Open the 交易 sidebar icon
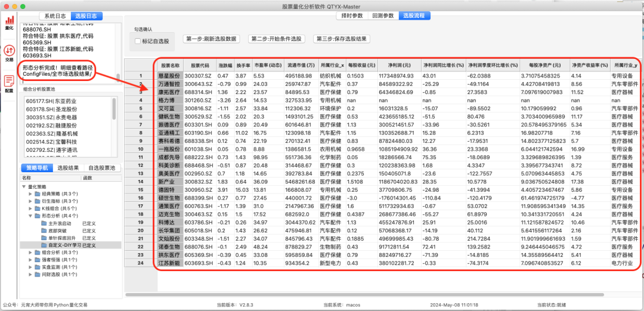 pyautogui.click(x=9, y=54)
